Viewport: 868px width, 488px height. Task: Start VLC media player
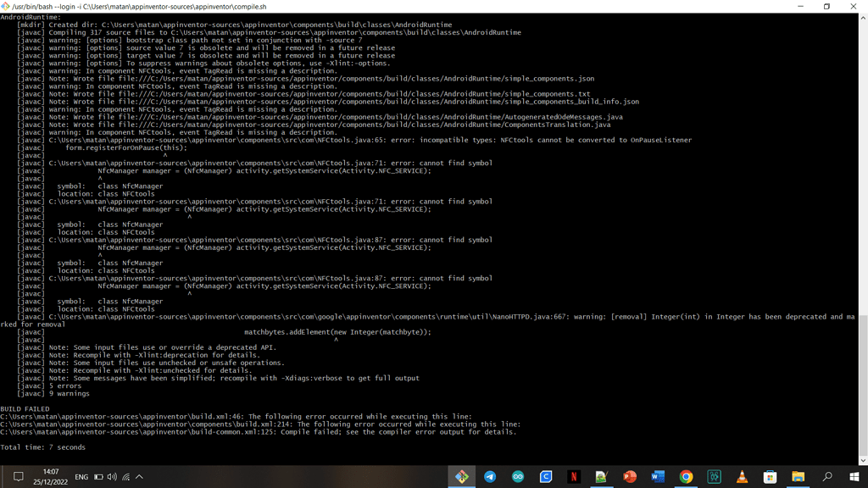(x=742, y=475)
